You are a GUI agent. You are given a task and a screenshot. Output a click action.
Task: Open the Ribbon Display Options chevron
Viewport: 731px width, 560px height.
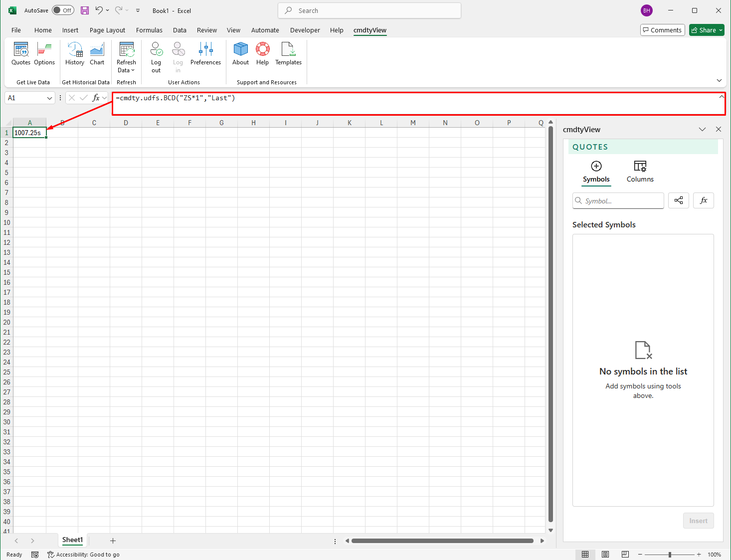(x=719, y=80)
